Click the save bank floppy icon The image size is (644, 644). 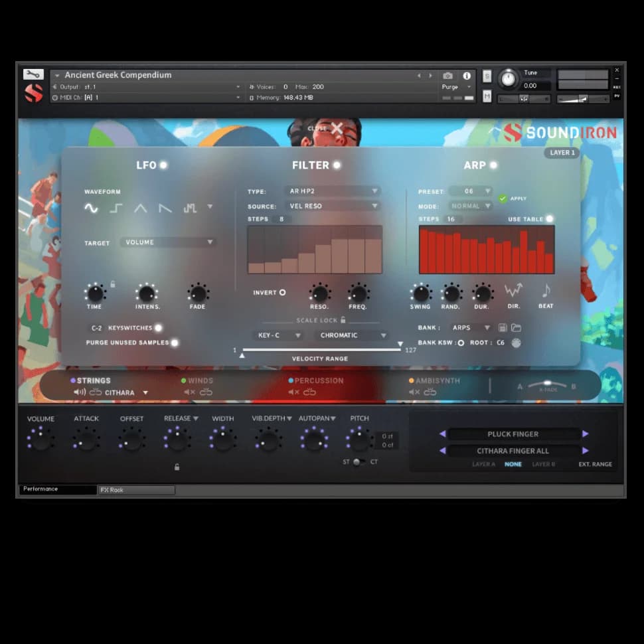tap(503, 328)
